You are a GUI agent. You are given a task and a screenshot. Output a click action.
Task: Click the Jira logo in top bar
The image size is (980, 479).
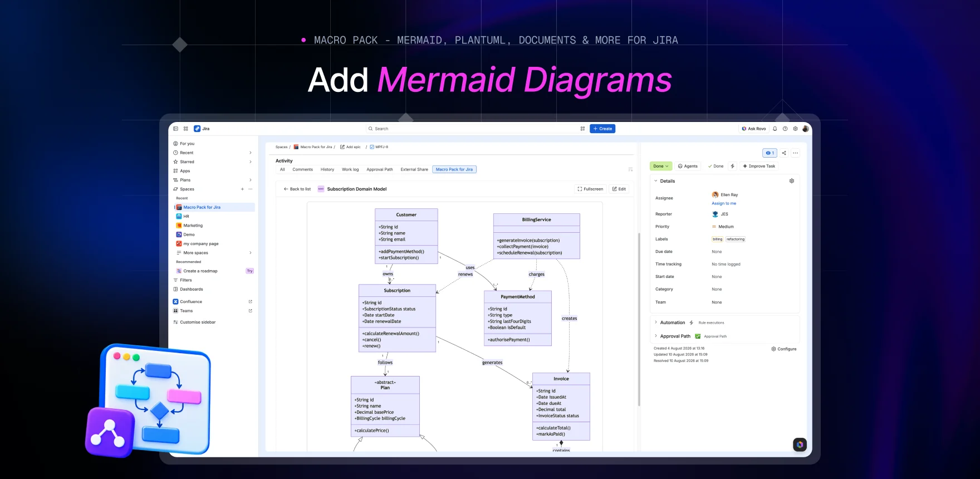tap(202, 129)
